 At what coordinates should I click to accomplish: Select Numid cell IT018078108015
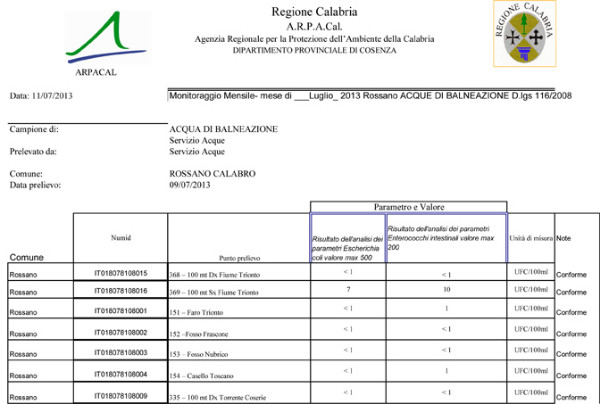120,273
